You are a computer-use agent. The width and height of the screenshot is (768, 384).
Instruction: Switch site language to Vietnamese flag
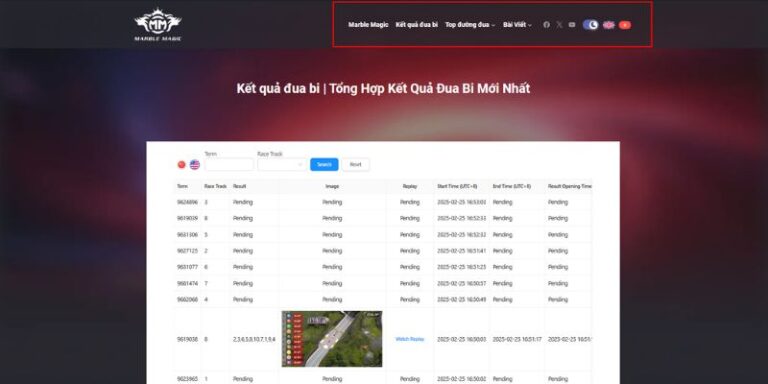point(625,25)
